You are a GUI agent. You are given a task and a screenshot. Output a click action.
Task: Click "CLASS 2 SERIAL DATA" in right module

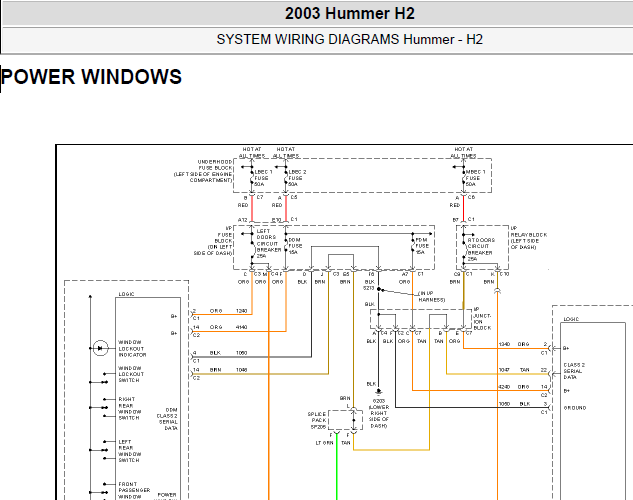click(574, 371)
